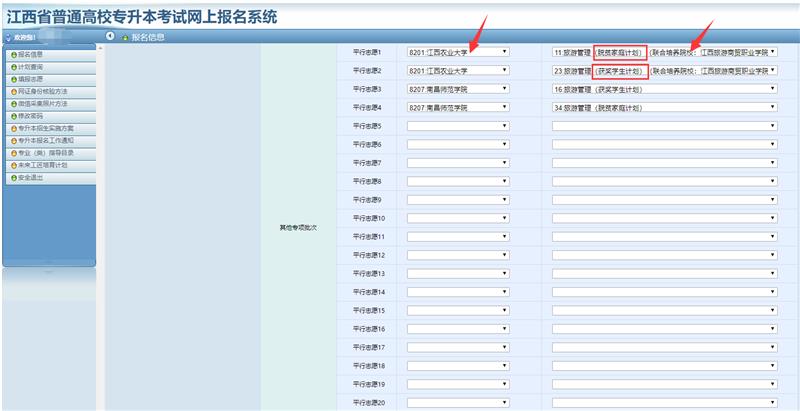Open the empty major dropdown for 平行志愿5
The width and height of the screenshot is (800, 411).
click(665, 126)
